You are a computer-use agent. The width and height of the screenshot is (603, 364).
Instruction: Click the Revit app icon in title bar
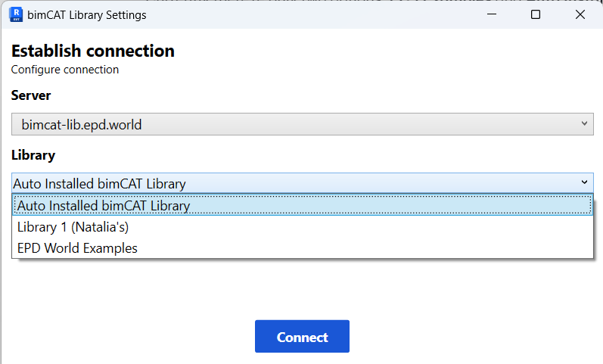coord(15,14)
